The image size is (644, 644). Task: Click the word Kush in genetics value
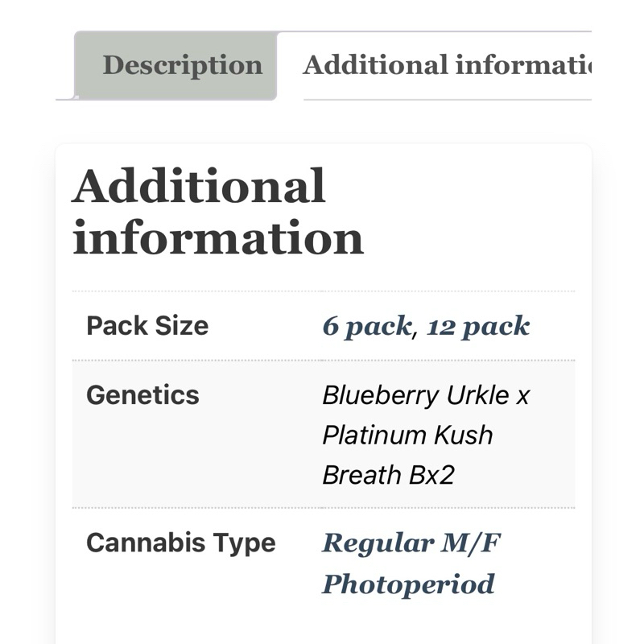464,435
